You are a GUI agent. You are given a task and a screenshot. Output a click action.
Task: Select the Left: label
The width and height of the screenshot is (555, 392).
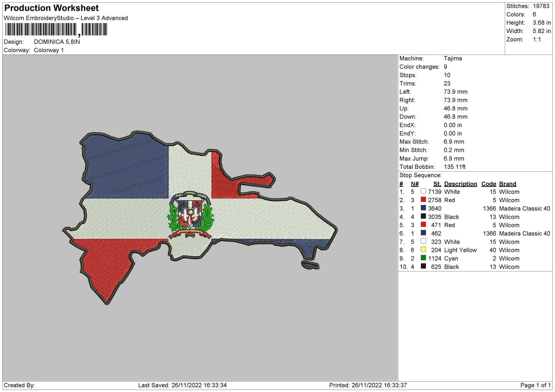405,92
